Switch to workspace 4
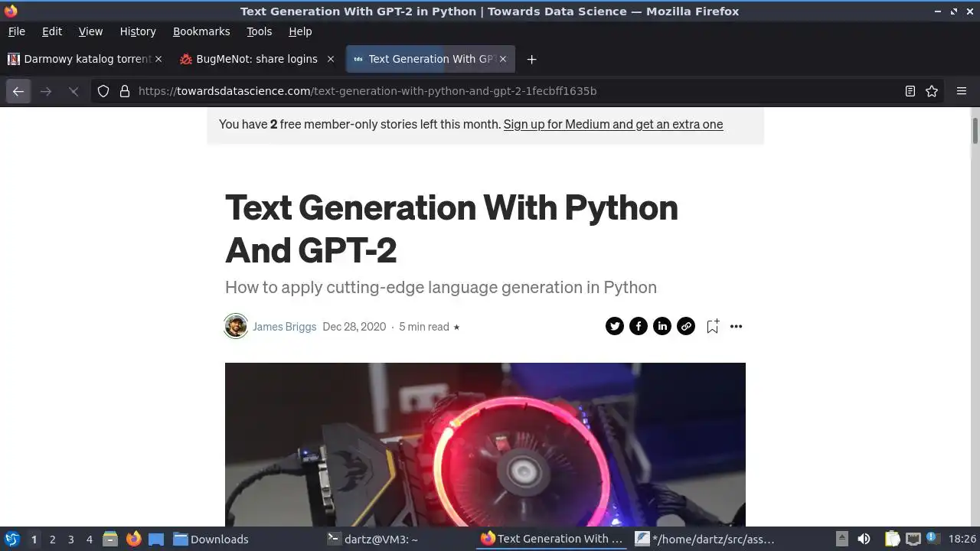 89,540
